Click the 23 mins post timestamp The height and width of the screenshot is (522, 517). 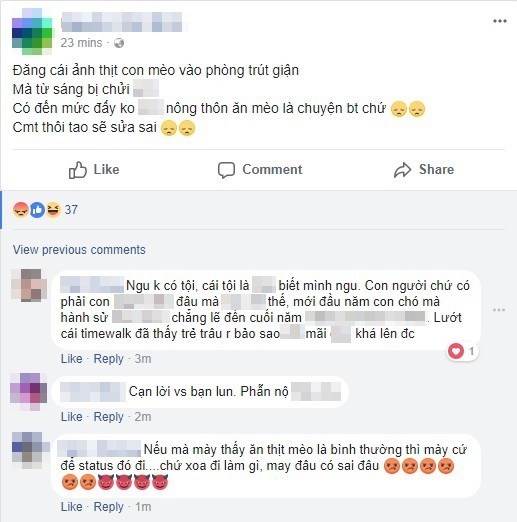coord(81,43)
